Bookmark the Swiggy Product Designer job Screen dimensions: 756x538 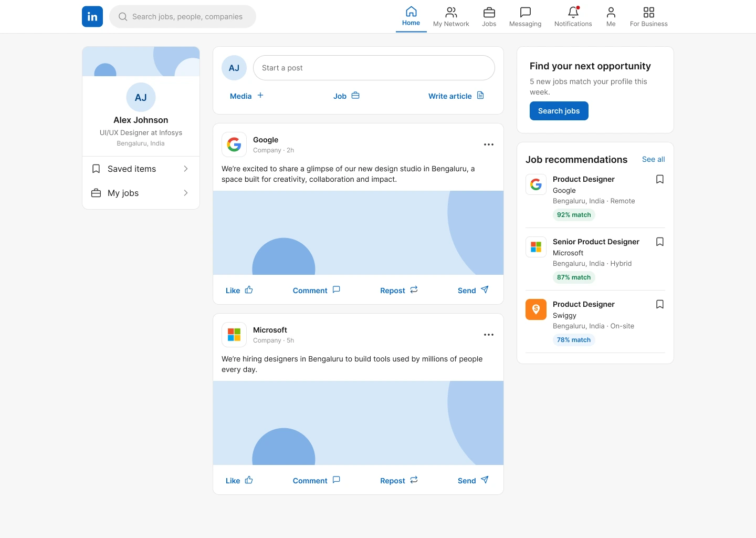(x=660, y=304)
